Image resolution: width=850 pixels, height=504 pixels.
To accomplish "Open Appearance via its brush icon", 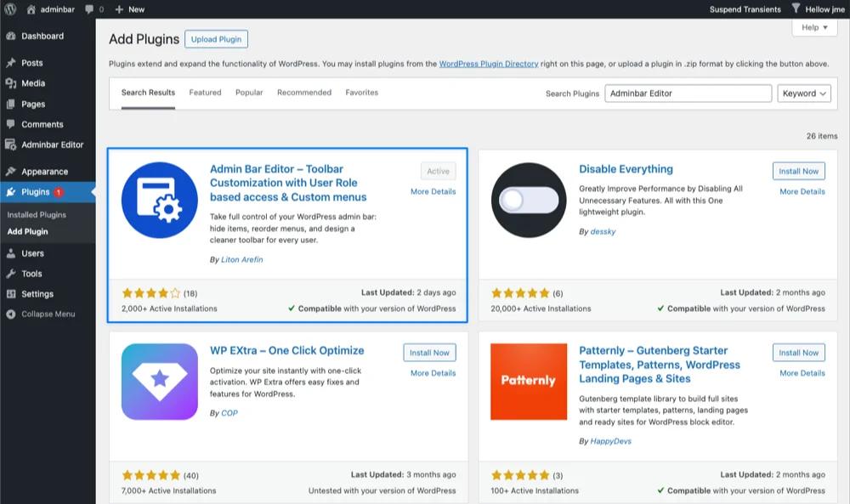I will tap(12, 171).
